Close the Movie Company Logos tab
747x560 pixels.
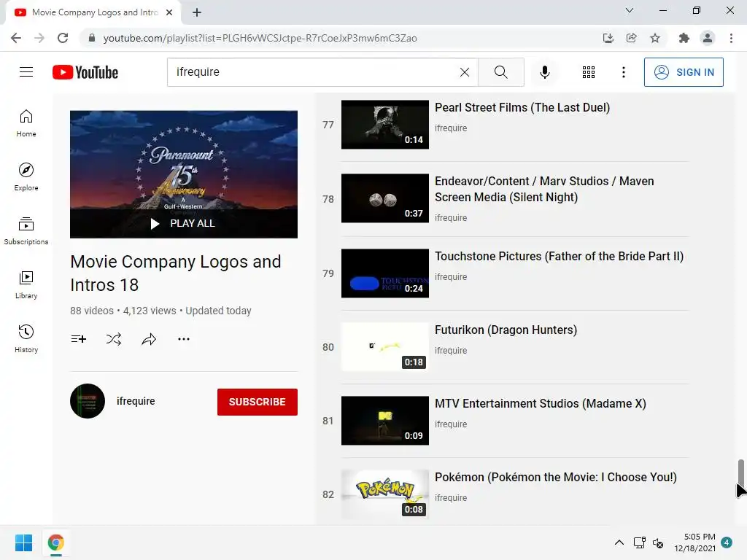[169, 12]
